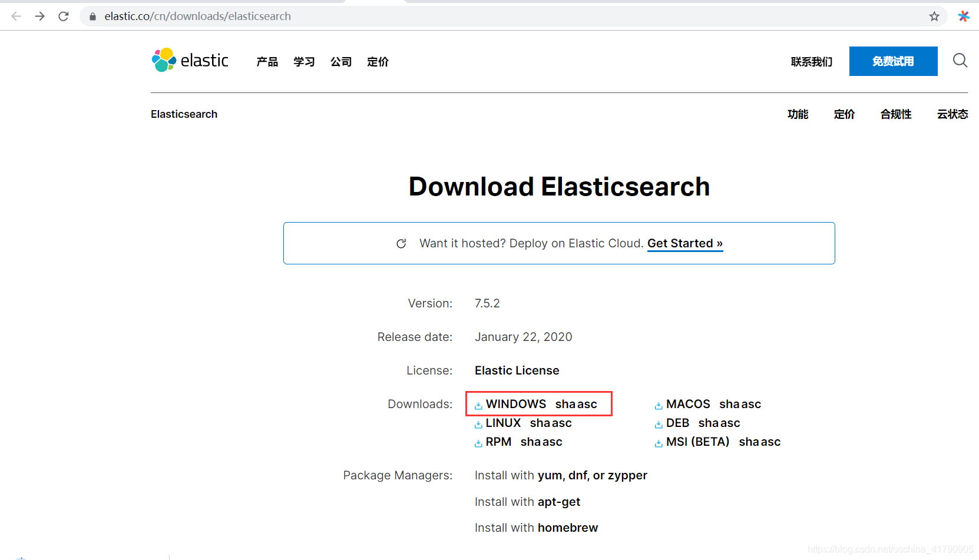
Task: Open the sha link for MACOS
Action: (729, 404)
